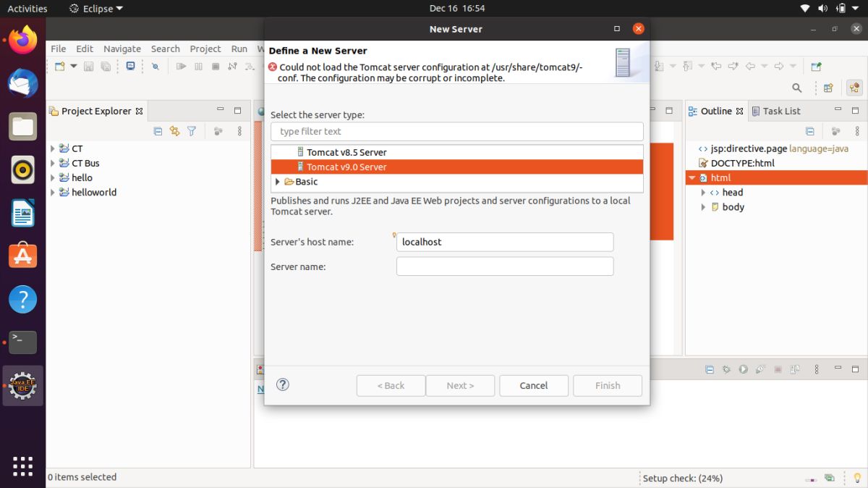Screen dimensions: 868x488
Task: Open the Run menu
Action: (x=239, y=49)
